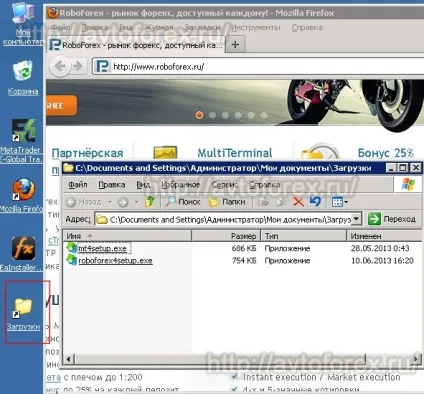Select the RoboForex Firefox tab

[136, 45]
